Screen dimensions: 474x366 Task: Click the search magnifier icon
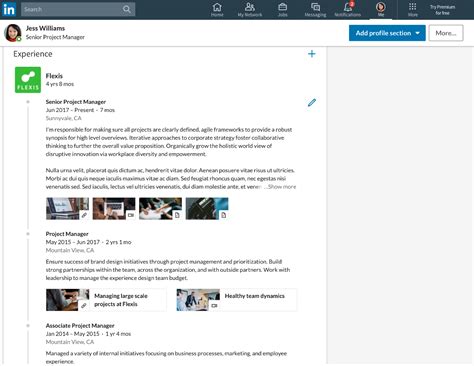(x=127, y=9)
